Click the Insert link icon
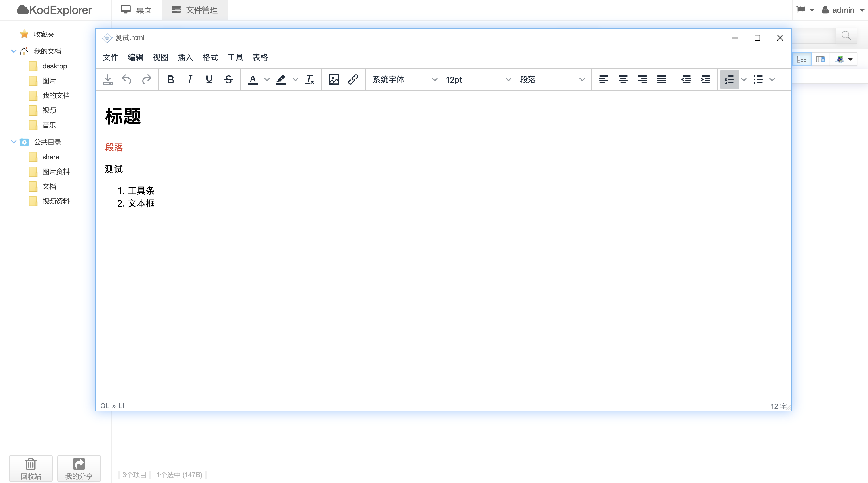The width and height of the screenshot is (868, 483). pos(353,79)
